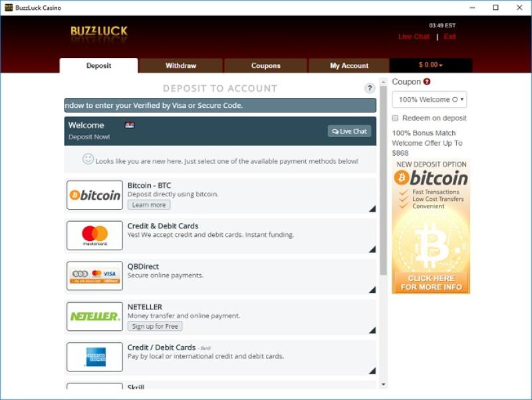Click the payment list vertical scrollbar

click(x=383, y=200)
